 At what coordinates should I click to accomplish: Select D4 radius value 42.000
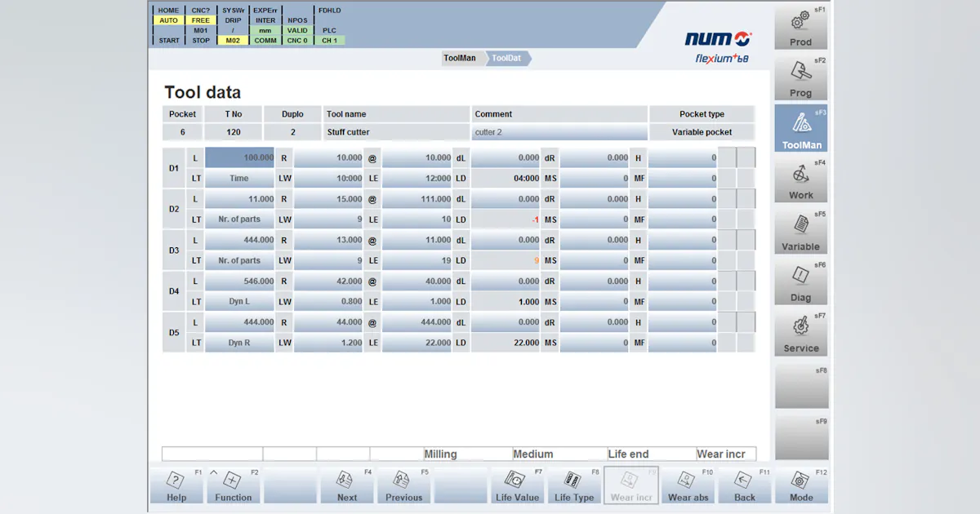[x=328, y=281]
